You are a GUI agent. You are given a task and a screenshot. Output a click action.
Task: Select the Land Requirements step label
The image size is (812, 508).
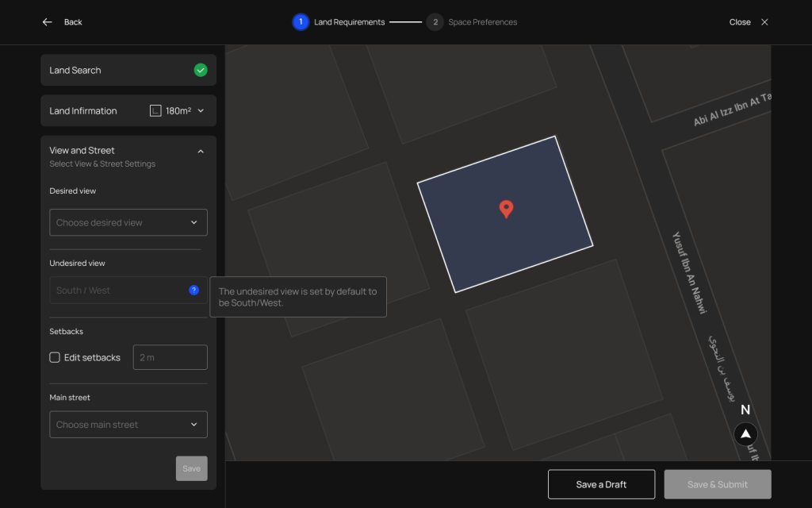point(349,22)
